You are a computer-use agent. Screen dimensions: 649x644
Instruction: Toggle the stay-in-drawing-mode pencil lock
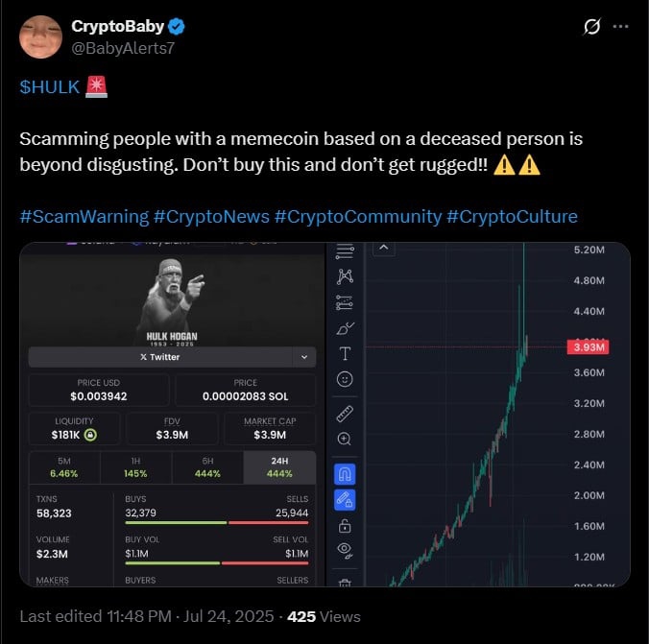(x=346, y=499)
